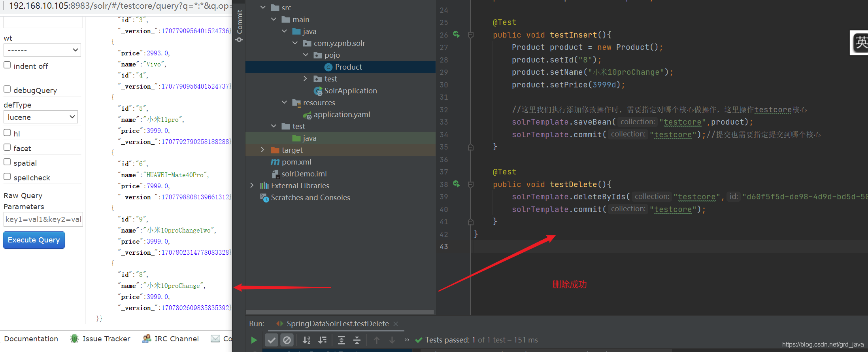The image size is (868, 352).
Task: Collapse all test results
Action: [x=357, y=340]
